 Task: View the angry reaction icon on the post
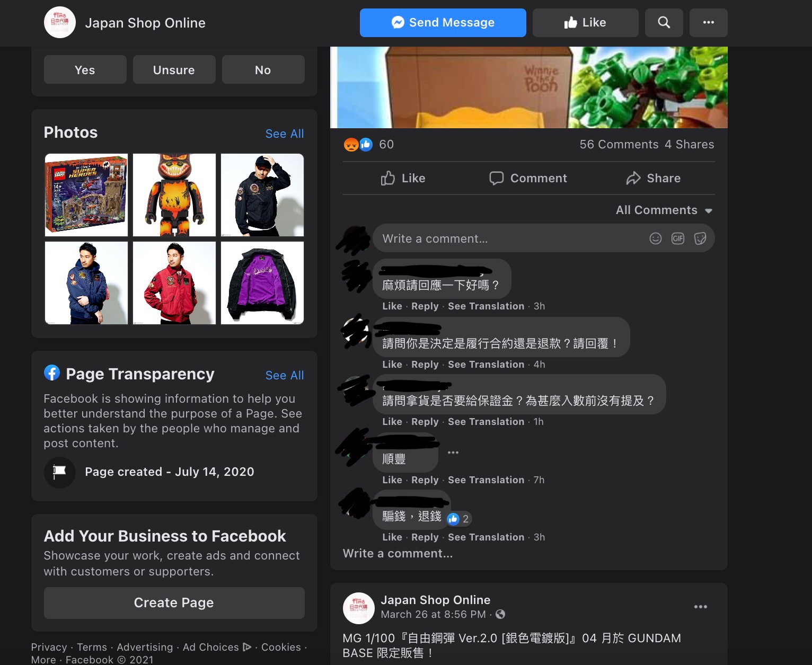[x=351, y=144]
